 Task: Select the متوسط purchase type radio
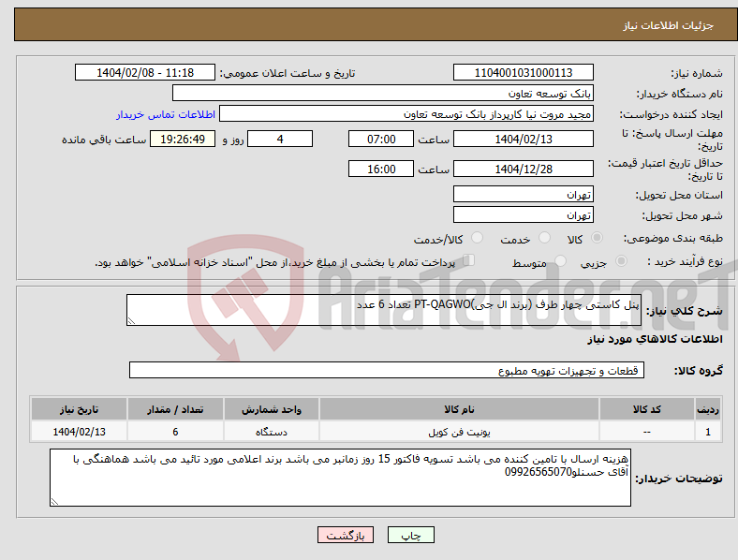[x=560, y=260]
